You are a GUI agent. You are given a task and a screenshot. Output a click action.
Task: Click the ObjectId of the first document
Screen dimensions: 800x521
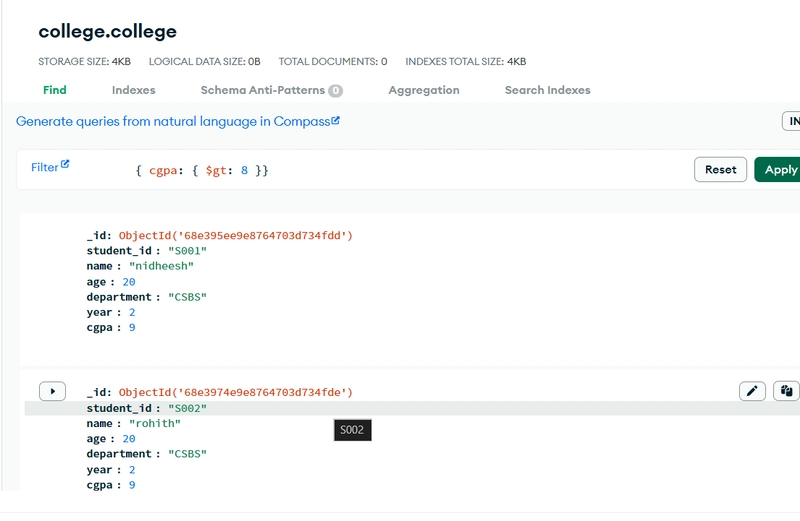(236, 236)
